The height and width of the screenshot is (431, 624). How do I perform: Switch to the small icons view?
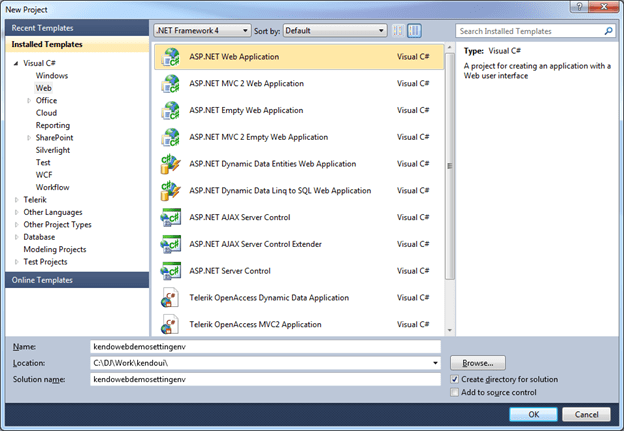pos(398,31)
